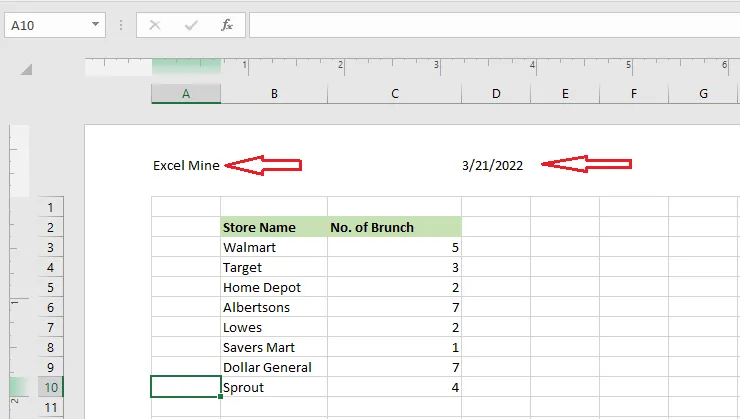Select row 5 header
740x419 pixels.
coord(50,287)
